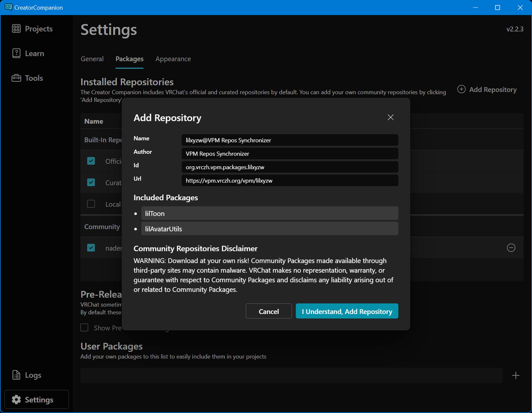Enable the Local repository checkbox

click(x=91, y=204)
